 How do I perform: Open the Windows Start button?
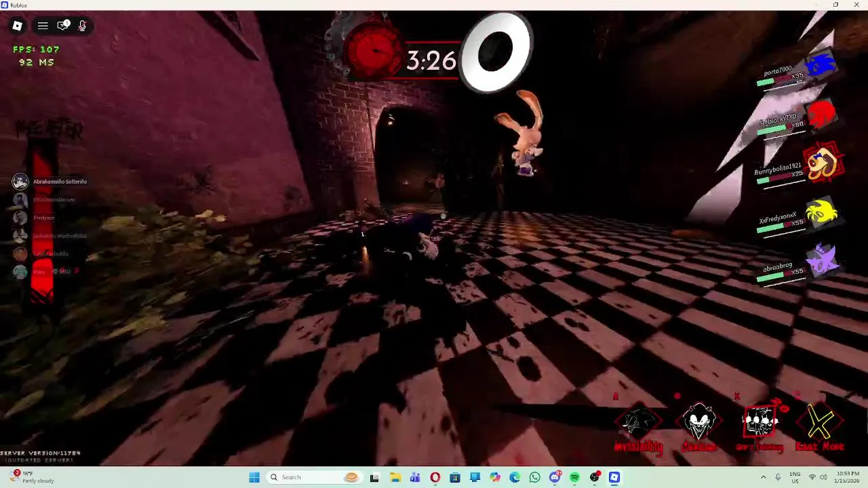tap(254, 477)
